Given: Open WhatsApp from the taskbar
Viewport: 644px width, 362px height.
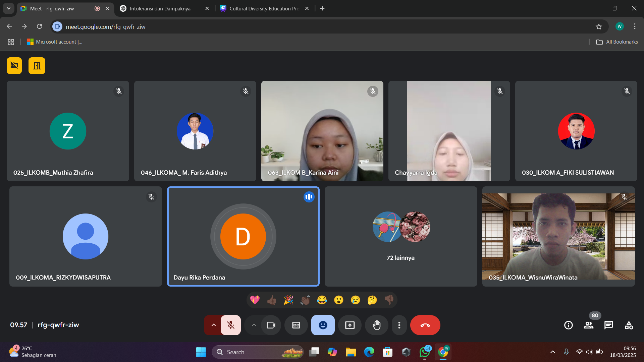Looking at the screenshot, I should pyautogui.click(x=425, y=352).
